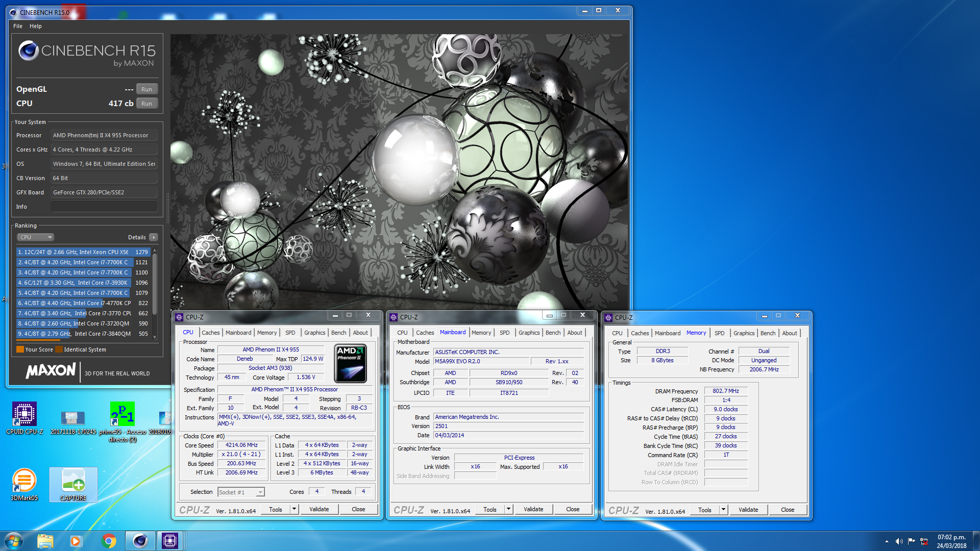Switch to CPU-Z taskbar icon
Screen dimensions: 980x551
point(169,541)
